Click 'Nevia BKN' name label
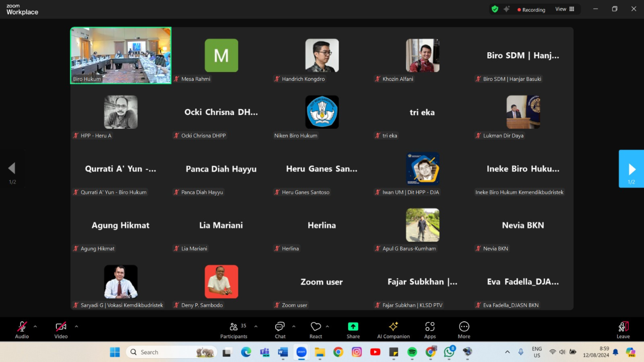 [x=495, y=248]
